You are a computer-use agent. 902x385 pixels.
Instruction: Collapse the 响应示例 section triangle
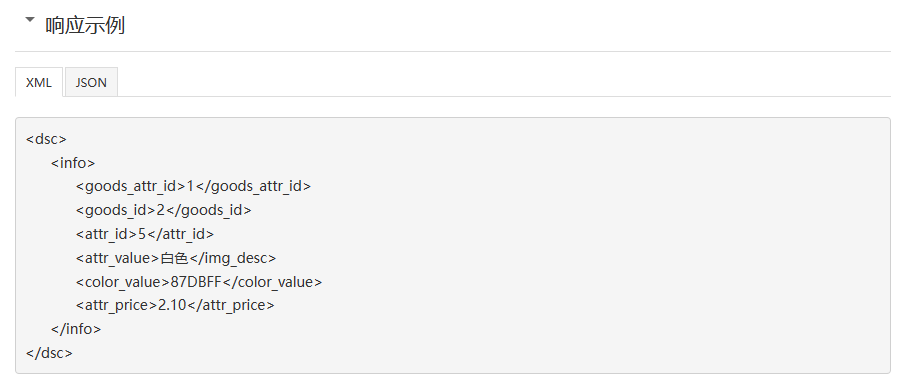pyautogui.click(x=30, y=20)
